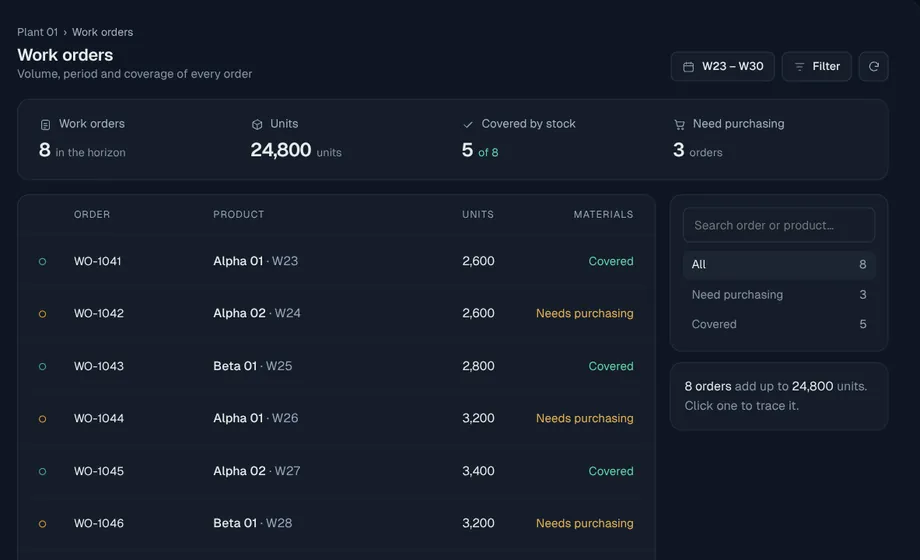Click the orange status dot for WO-1042
Screen dimensions: 920x560
point(42,314)
